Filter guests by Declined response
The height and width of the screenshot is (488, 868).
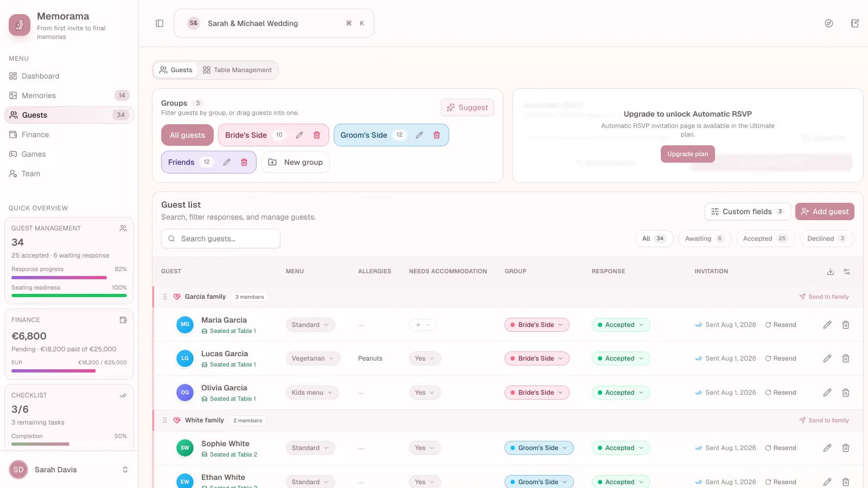pyautogui.click(x=827, y=239)
